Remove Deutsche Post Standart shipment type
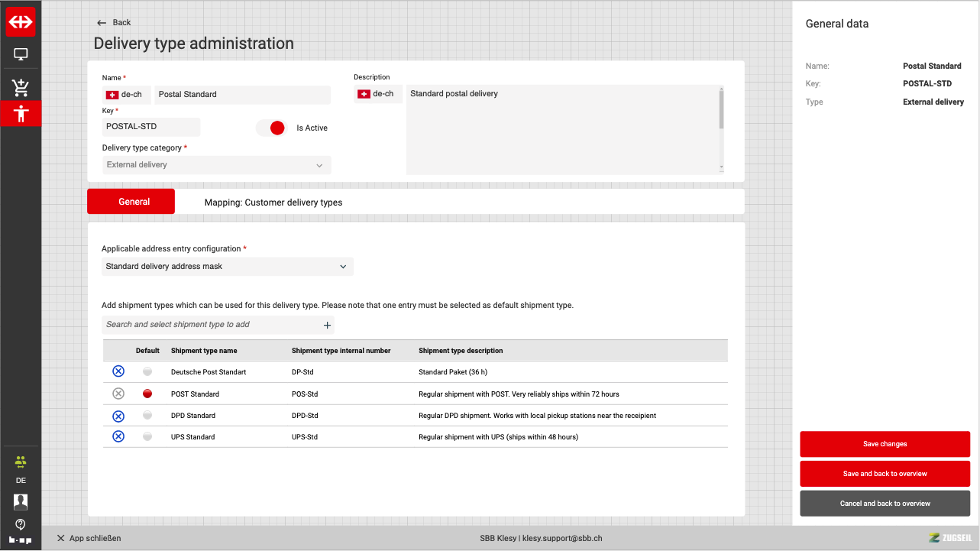This screenshot has width=980, height=551. (x=118, y=371)
